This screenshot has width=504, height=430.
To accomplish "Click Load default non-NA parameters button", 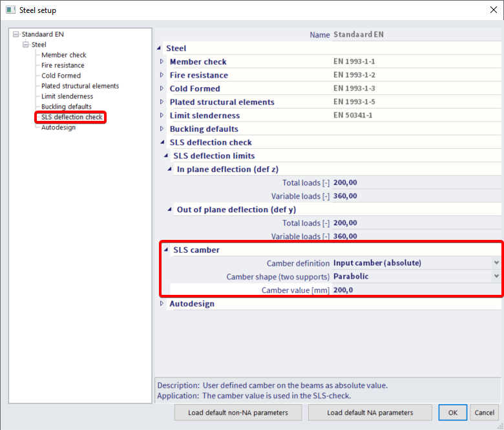I will [x=238, y=413].
